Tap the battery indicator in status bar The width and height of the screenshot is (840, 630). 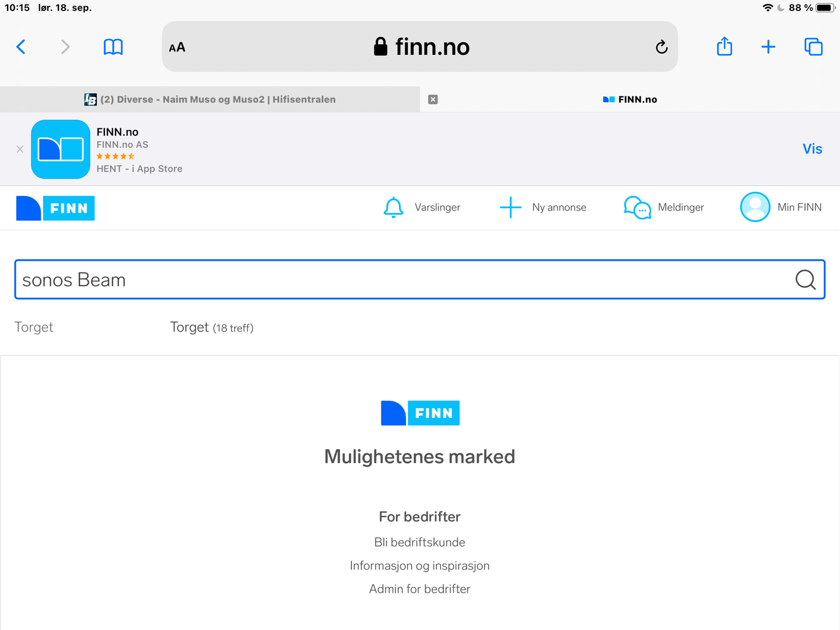coord(825,8)
